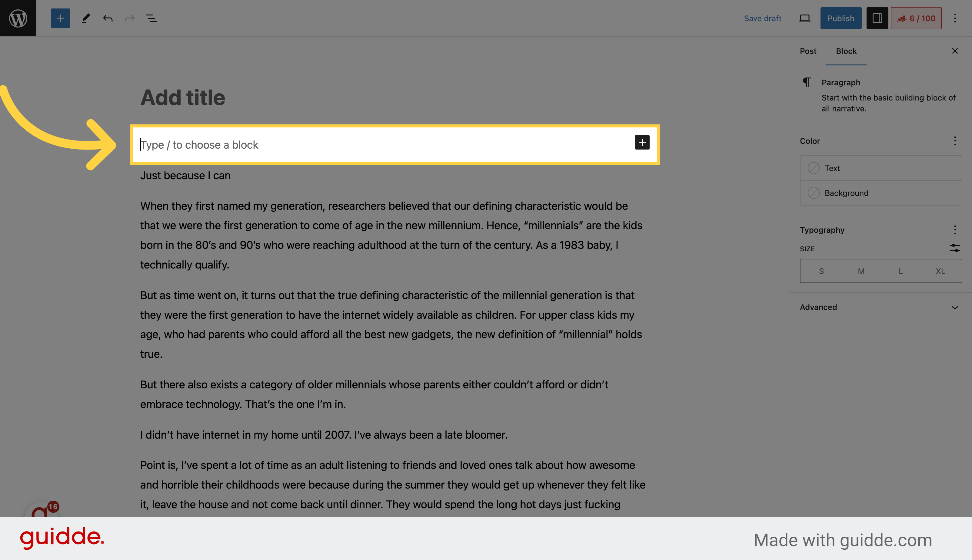Click the WordPress block inserter icon
The height and width of the screenshot is (560, 972).
(60, 18)
